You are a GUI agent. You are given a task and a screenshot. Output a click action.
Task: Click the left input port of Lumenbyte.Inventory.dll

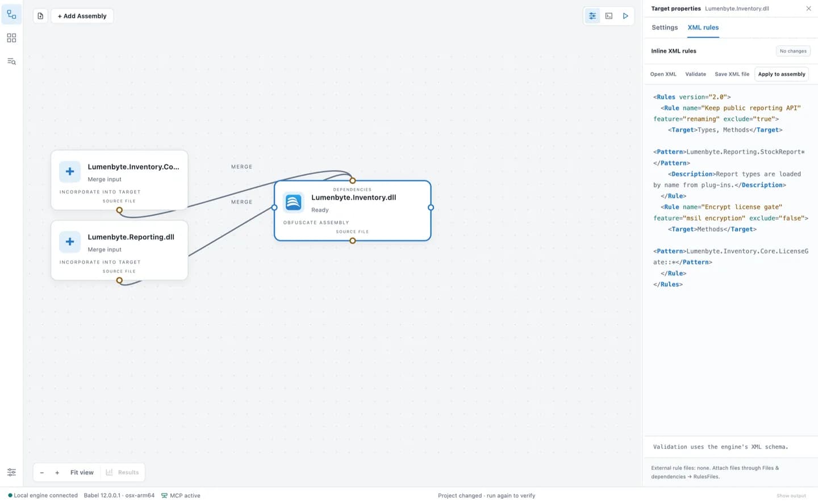tap(274, 208)
